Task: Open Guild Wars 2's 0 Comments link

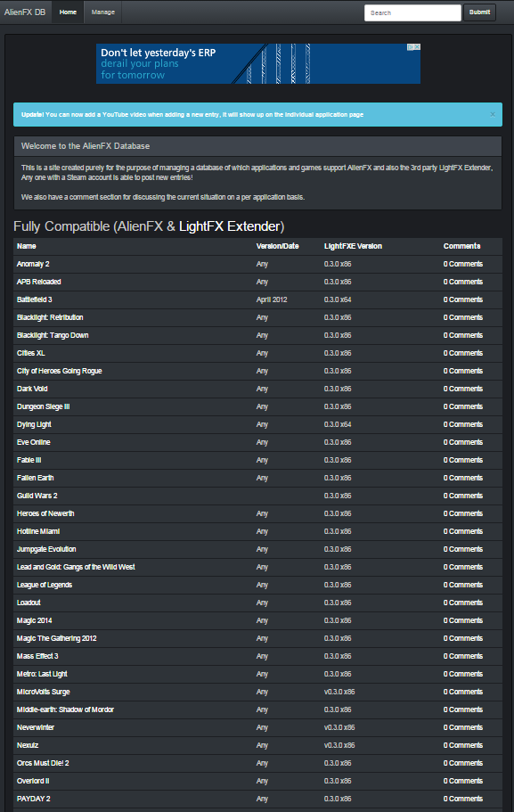Action: click(x=462, y=496)
